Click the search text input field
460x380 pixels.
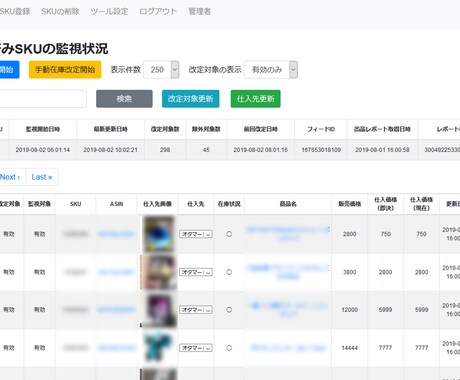(x=43, y=99)
